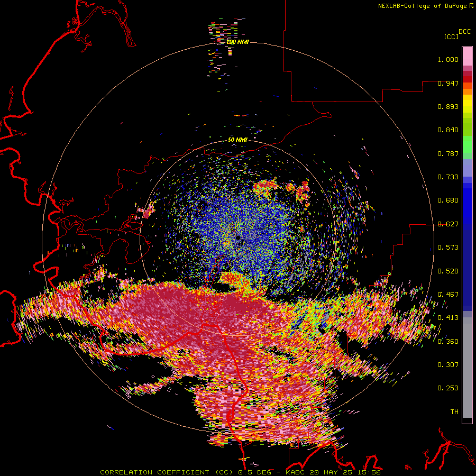Select the 0.947 scale value
This screenshot has height=476, width=476.
[x=448, y=83]
